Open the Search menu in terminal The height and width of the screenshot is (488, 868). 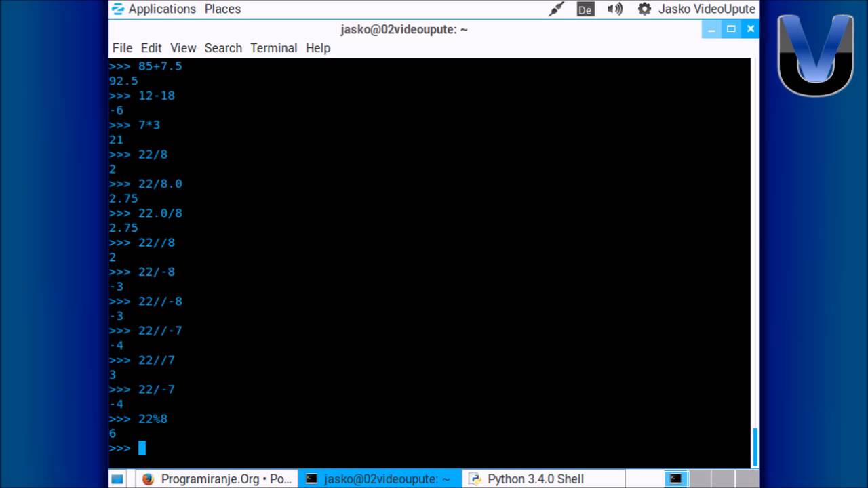point(223,48)
